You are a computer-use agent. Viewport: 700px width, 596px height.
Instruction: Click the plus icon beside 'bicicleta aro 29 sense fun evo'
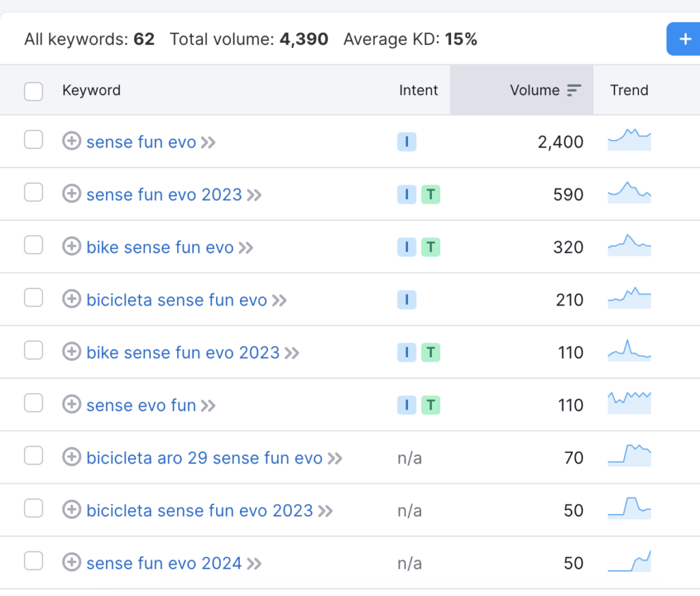[x=71, y=457]
